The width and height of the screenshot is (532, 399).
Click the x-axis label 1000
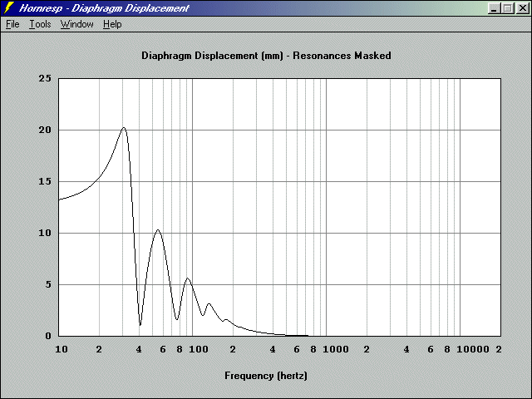[336, 349]
